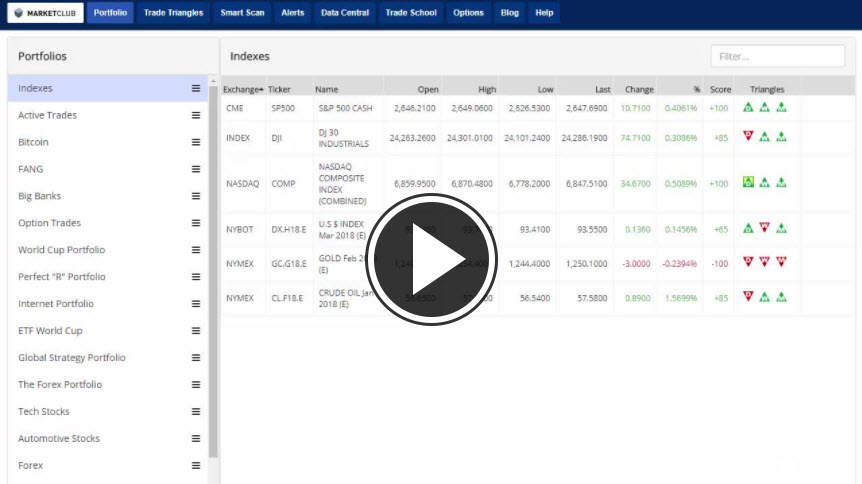
Task: Open menu for World Cup Portfolio
Action: pyautogui.click(x=196, y=250)
